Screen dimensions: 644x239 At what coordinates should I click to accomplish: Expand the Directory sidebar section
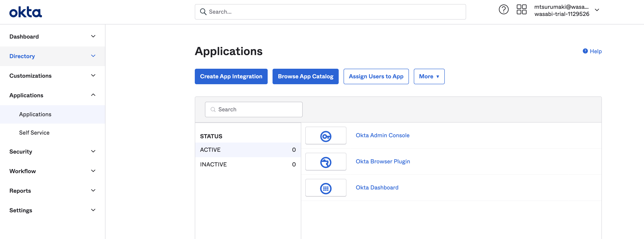[93, 56]
